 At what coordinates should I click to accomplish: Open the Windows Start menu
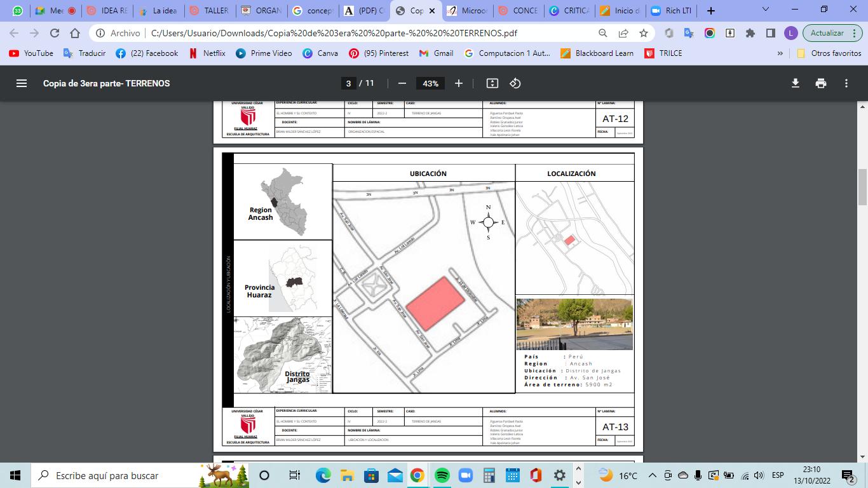pos(15,475)
